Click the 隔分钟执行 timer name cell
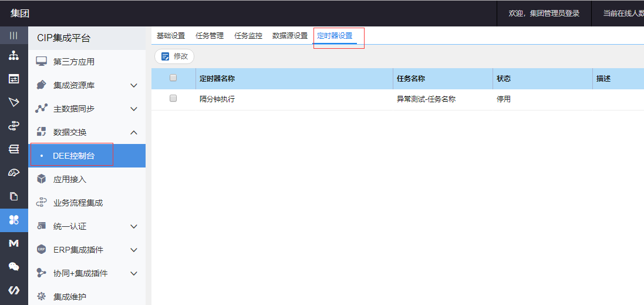644x305 pixels. [x=217, y=99]
